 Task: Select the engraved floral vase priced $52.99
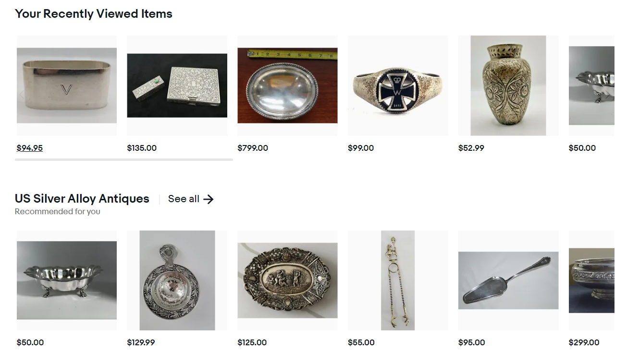coord(508,85)
